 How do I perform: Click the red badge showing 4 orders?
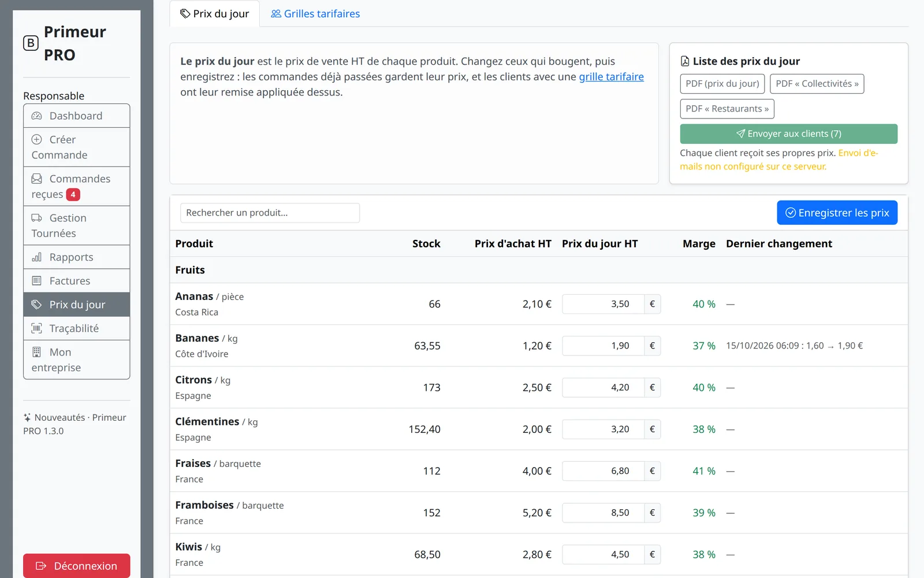pyautogui.click(x=73, y=195)
